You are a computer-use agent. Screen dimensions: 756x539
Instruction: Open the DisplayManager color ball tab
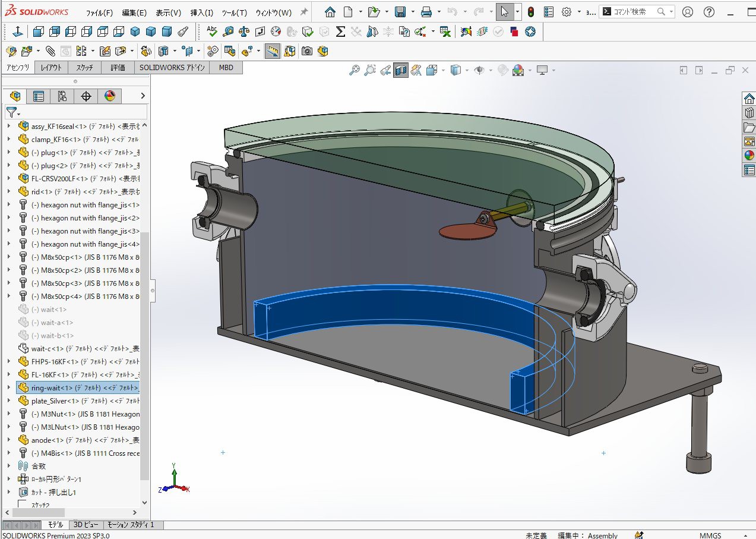[x=110, y=96]
